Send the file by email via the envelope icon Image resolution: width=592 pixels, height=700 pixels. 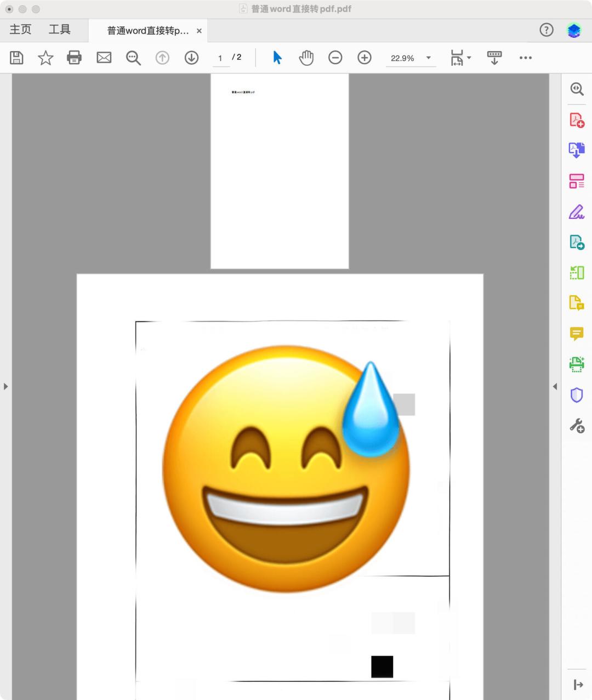pos(104,58)
